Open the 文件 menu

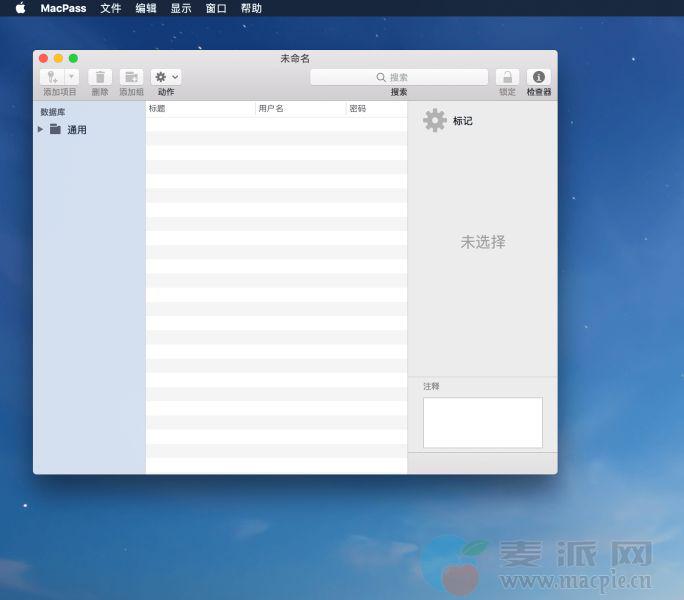pyautogui.click(x=111, y=8)
